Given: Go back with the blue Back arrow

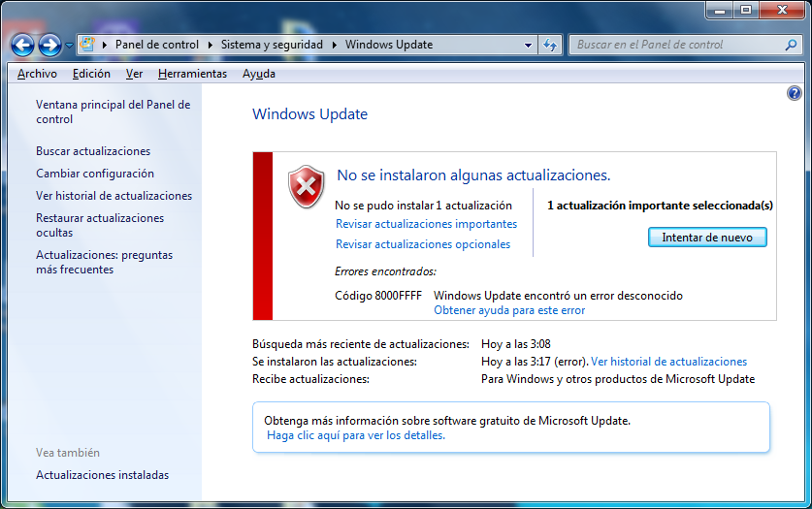Looking at the screenshot, I should [x=22, y=46].
